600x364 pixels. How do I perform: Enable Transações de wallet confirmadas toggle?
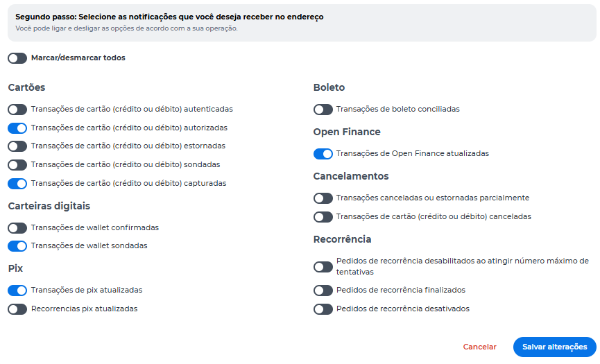point(17,228)
